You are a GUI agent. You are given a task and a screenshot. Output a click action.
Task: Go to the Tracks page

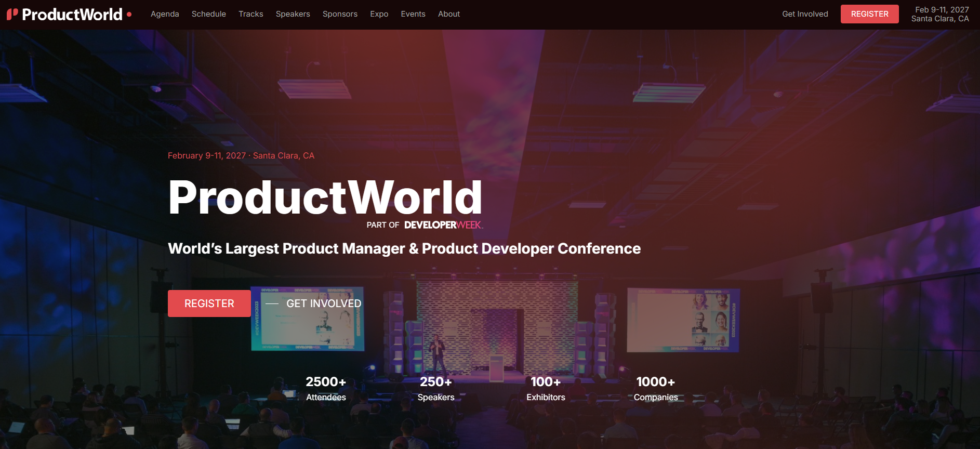[251, 14]
